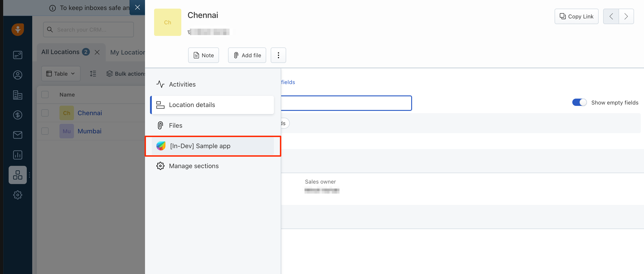Open the Bulk actions layers icon
Viewport: 644px width, 274px height.
coord(110,73)
